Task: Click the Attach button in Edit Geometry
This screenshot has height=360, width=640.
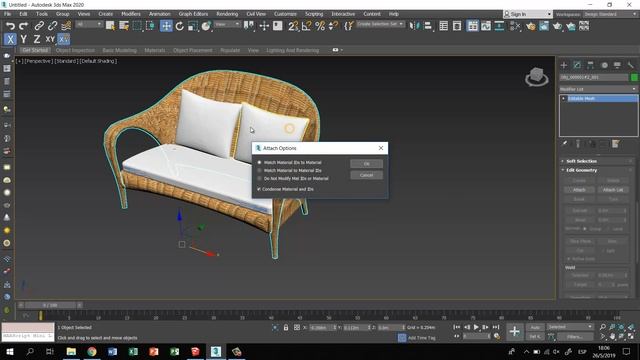Action: point(579,190)
